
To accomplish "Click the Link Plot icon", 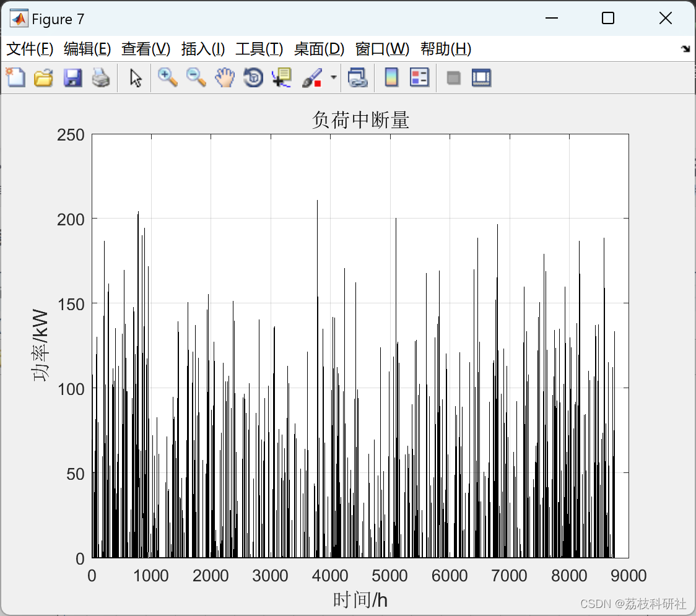I will [x=357, y=77].
